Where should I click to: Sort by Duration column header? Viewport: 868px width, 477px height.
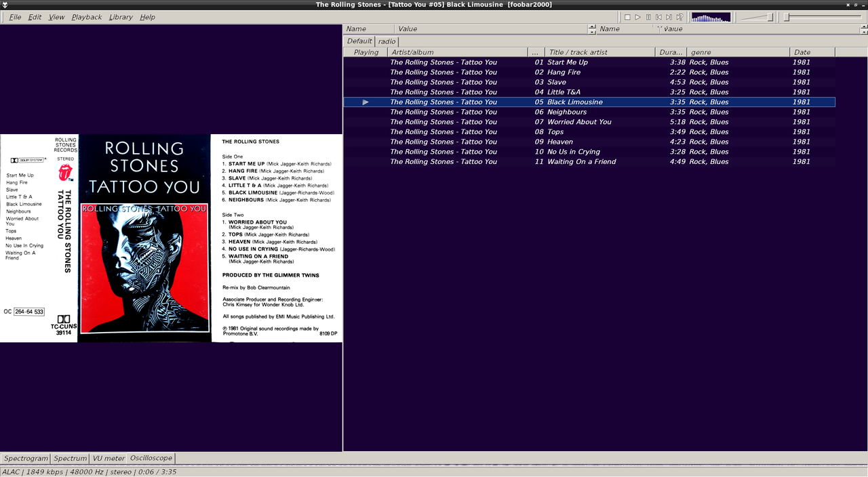pos(671,52)
